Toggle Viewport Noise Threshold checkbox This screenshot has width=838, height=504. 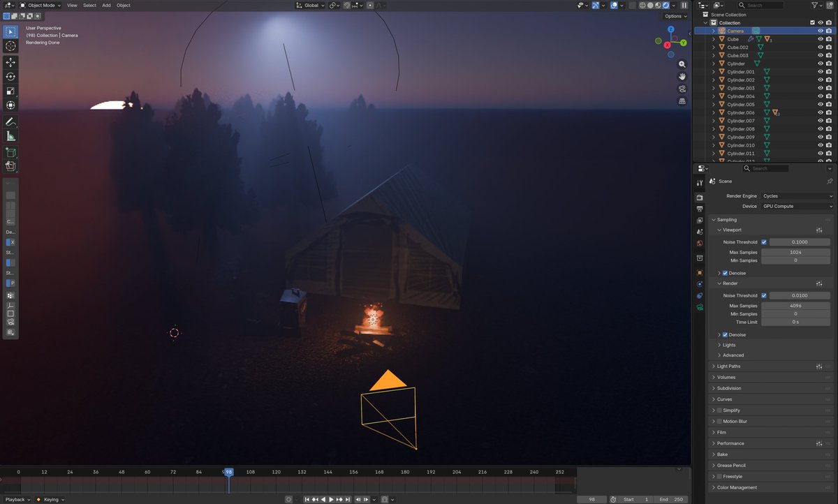tap(764, 242)
